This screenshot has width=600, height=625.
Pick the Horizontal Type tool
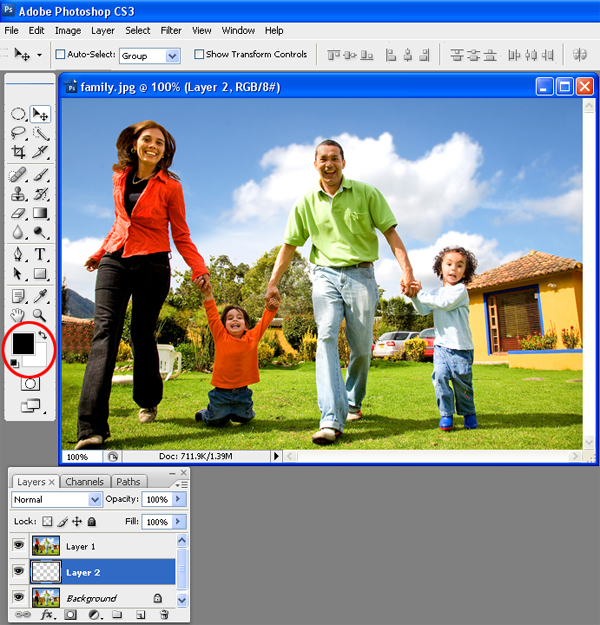(x=41, y=254)
